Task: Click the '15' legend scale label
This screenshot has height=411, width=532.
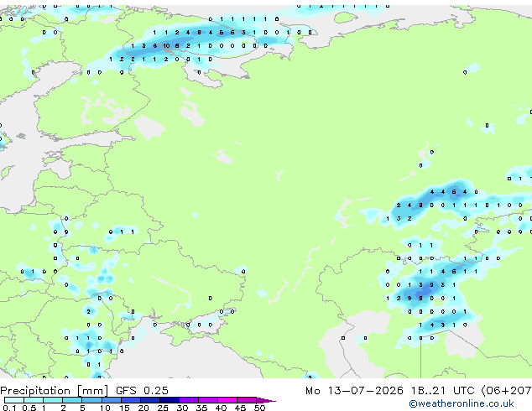Action: [x=124, y=408]
